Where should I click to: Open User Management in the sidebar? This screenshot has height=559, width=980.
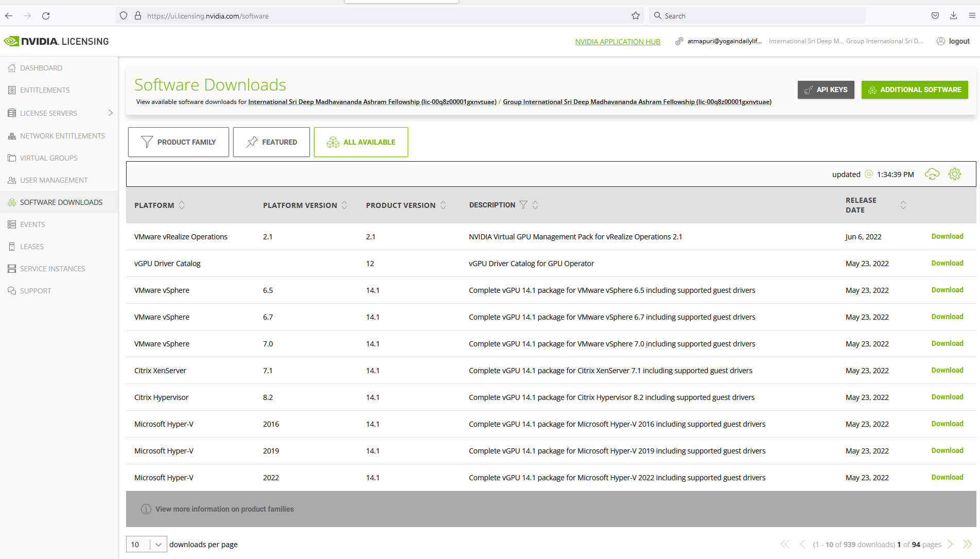click(x=54, y=180)
